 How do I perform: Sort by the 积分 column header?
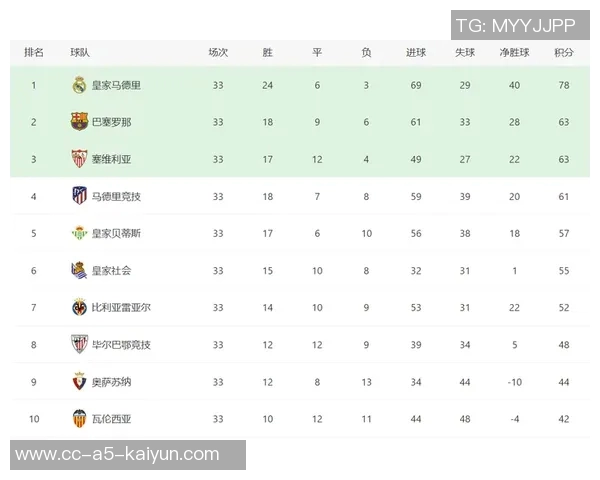click(x=564, y=51)
